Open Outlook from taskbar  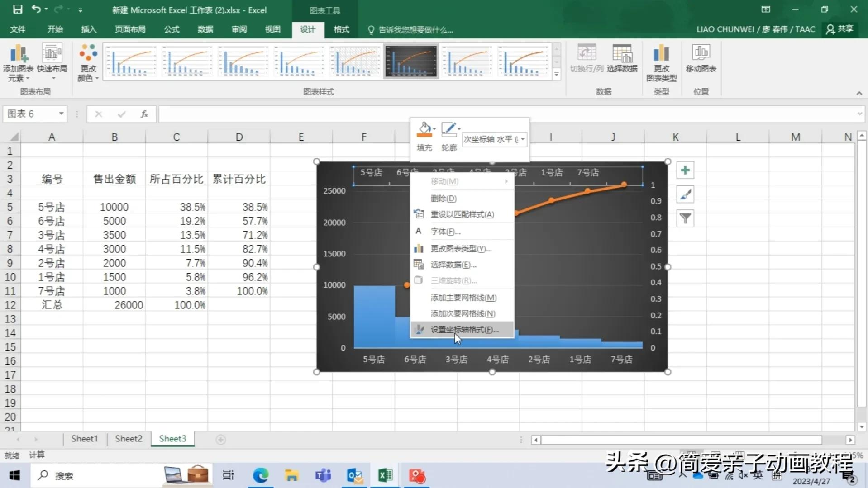coord(354,475)
